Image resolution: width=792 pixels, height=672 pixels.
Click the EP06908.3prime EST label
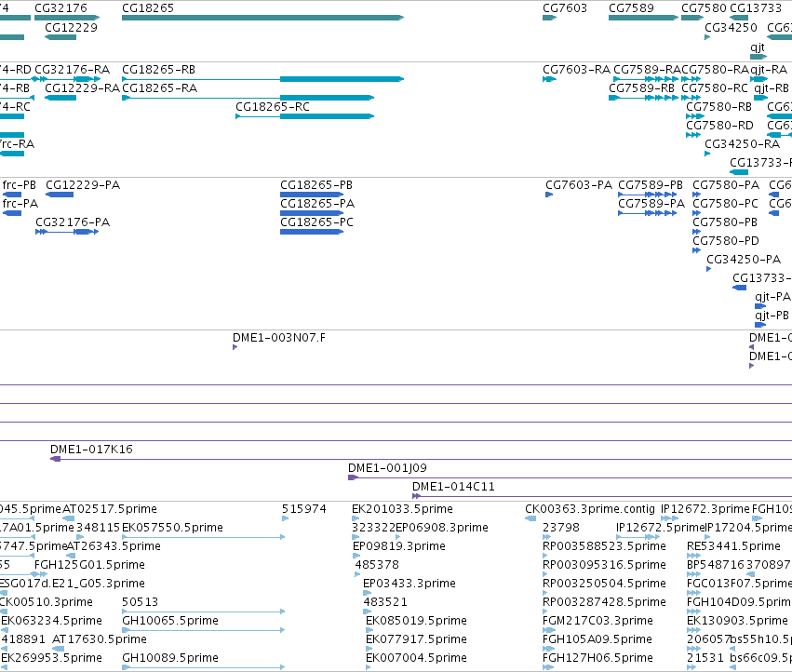click(442, 528)
